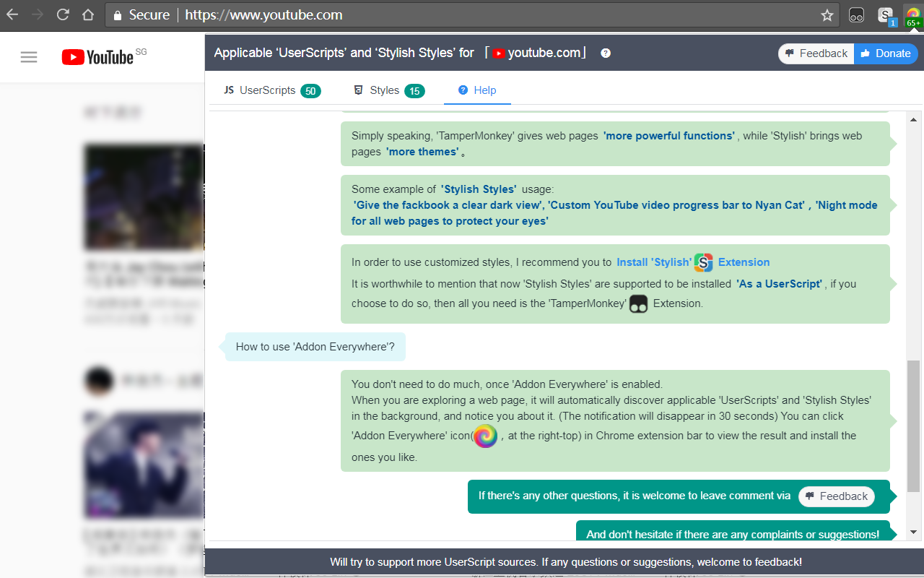Click the URL in the address bar

(x=263, y=15)
